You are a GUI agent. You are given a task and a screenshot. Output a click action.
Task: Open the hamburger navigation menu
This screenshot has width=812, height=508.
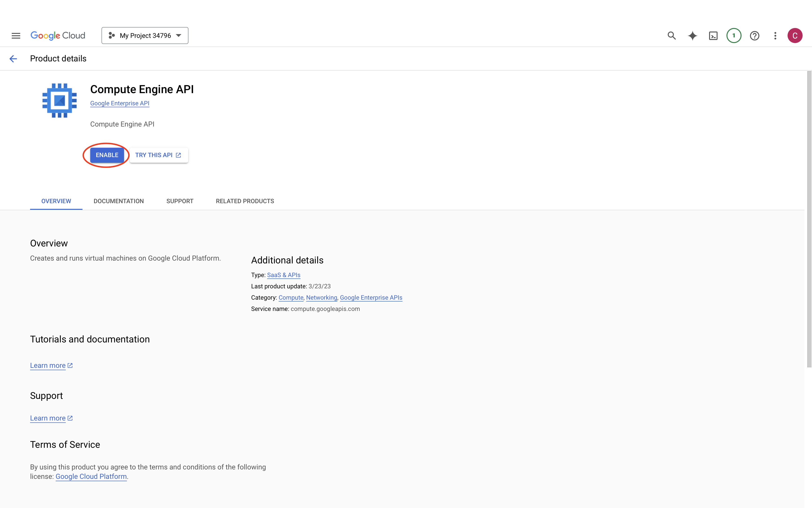(x=16, y=36)
